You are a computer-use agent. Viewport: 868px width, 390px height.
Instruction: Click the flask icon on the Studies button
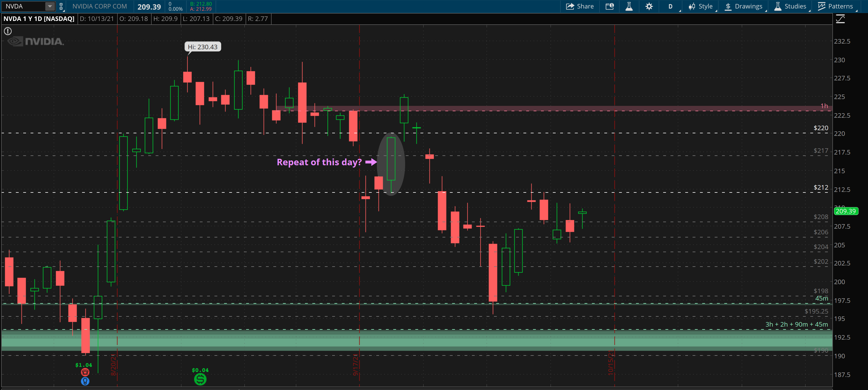(778, 6)
